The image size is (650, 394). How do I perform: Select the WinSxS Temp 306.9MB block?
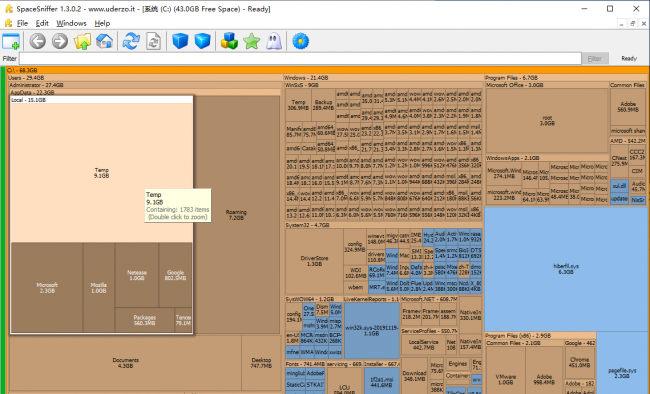[x=298, y=105]
